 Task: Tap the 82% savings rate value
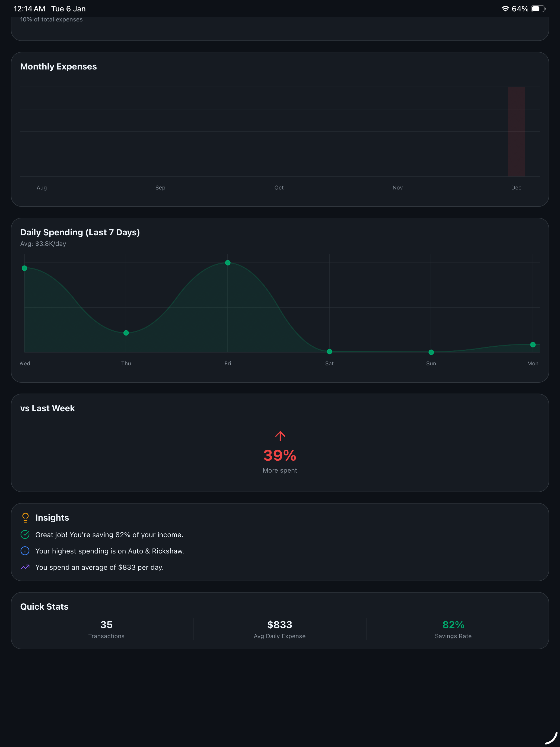[x=453, y=625]
